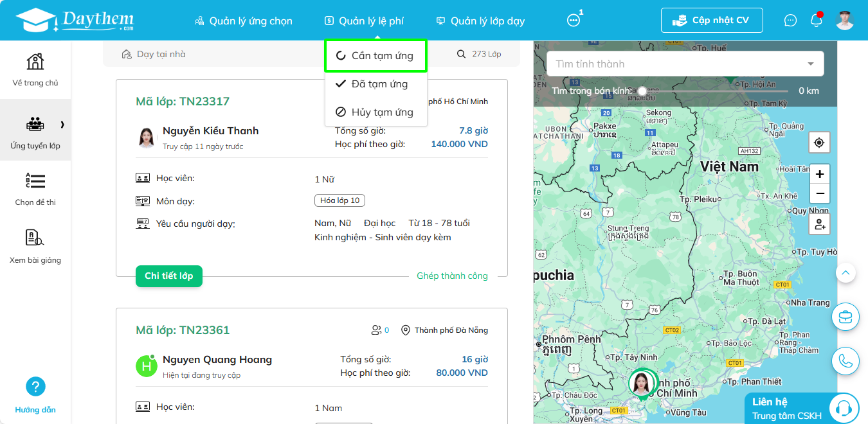Open the notification bell icon
This screenshot has height=424, width=868.
click(x=816, y=20)
